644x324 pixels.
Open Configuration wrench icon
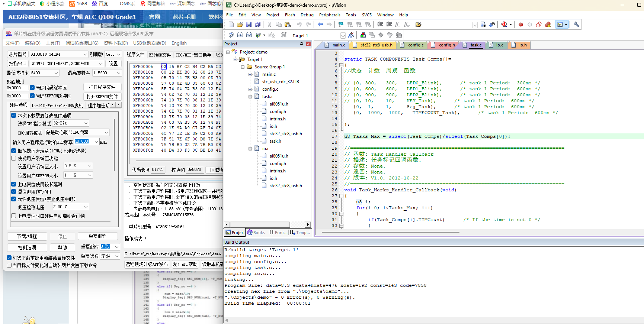pos(576,25)
